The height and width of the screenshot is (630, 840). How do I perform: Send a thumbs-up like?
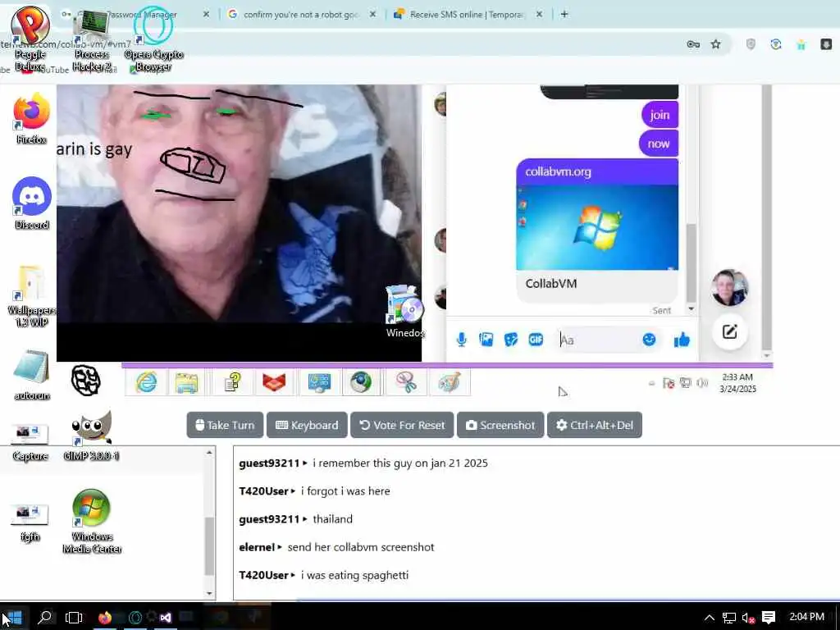pyautogui.click(x=682, y=340)
